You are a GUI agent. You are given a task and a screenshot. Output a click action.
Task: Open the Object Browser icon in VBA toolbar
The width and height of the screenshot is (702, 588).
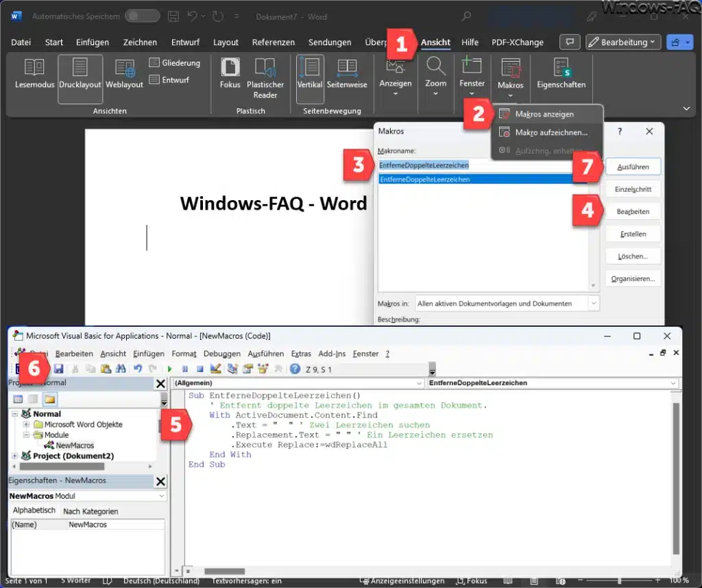click(x=263, y=369)
